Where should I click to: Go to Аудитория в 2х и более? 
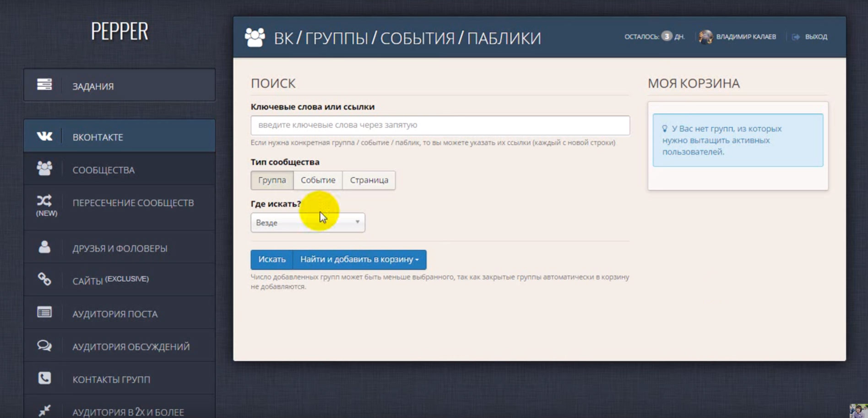128,412
